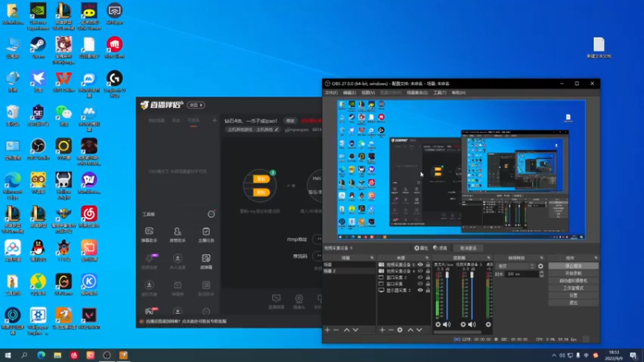Image resolution: width=644 pixels, height=362 pixels.
Task: Open the OBS 视图(V) menu
Action: [368, 93]
